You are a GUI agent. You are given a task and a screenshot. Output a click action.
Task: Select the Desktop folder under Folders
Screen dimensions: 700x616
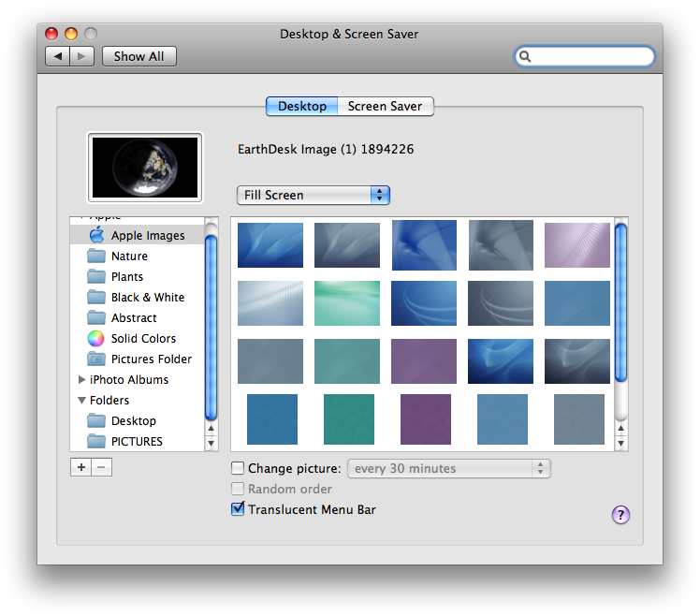(x=137, y=420)
